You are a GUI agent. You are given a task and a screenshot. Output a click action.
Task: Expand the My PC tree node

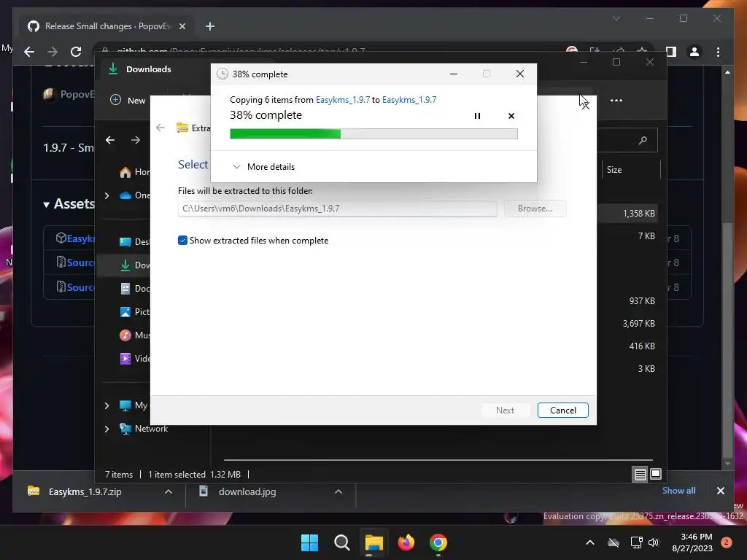click(107, 405)
